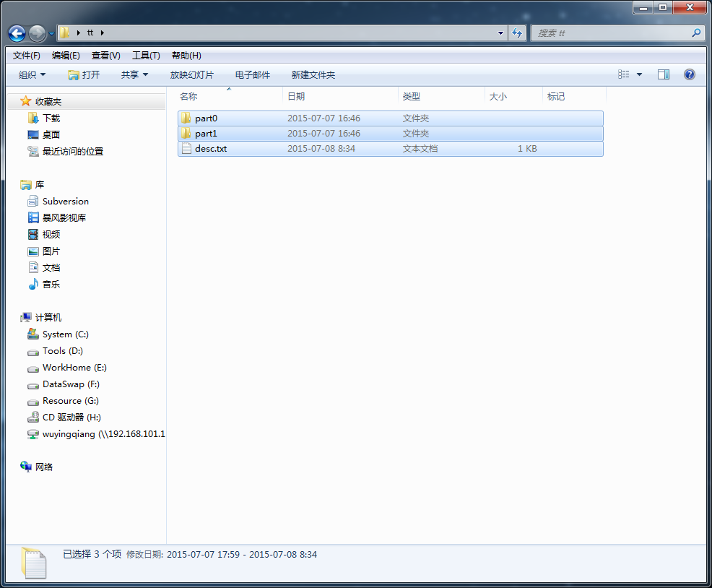Screen dimensions: 712x588
Task: Click the 打开 toolbar button
Action: tap(84, 75)
